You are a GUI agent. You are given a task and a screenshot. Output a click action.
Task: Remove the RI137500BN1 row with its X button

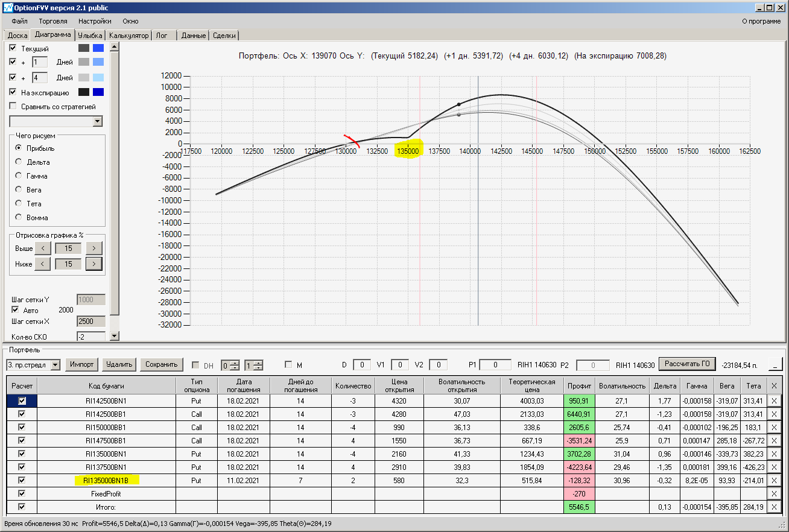(x=774, y=467)
